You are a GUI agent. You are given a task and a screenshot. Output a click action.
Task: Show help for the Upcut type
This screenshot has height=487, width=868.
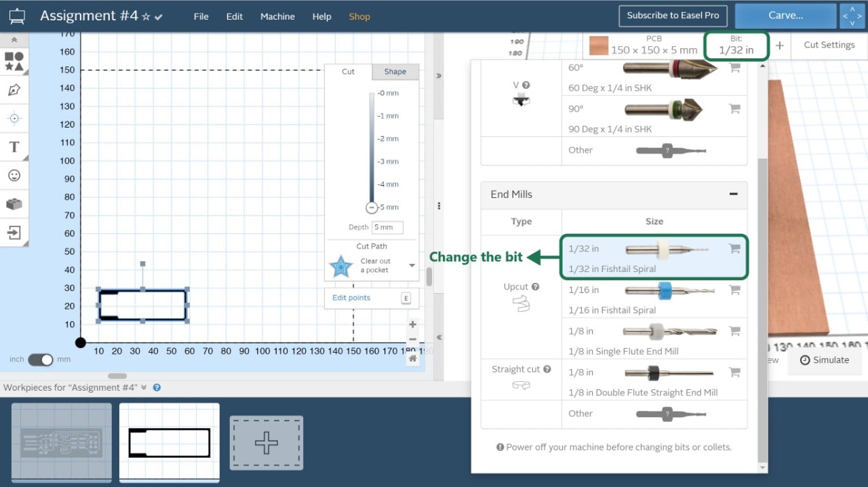(535, 287)
